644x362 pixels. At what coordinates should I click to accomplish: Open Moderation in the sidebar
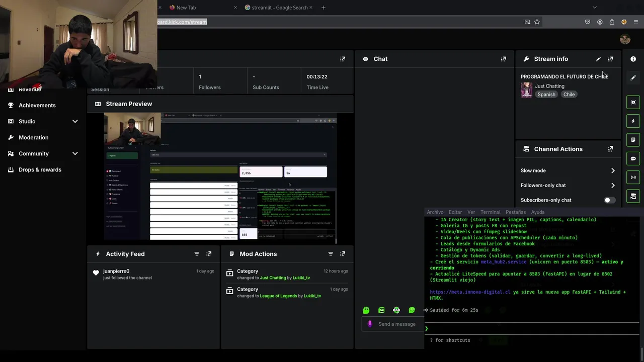coord(33,137)
